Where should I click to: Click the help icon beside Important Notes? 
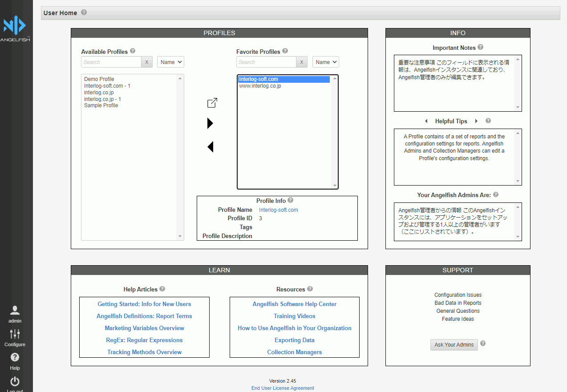481,47
